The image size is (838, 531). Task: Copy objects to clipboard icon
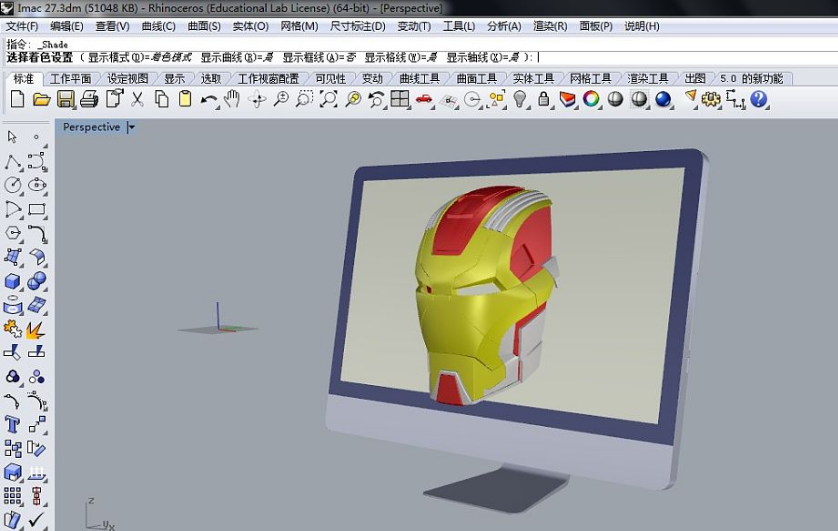point(161,99)
